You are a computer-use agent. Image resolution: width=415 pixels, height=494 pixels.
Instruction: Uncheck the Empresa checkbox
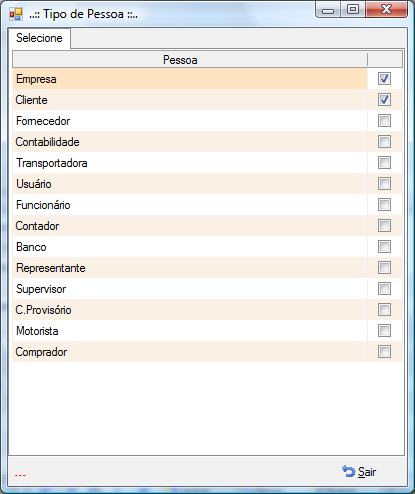(x=384, y=79)
